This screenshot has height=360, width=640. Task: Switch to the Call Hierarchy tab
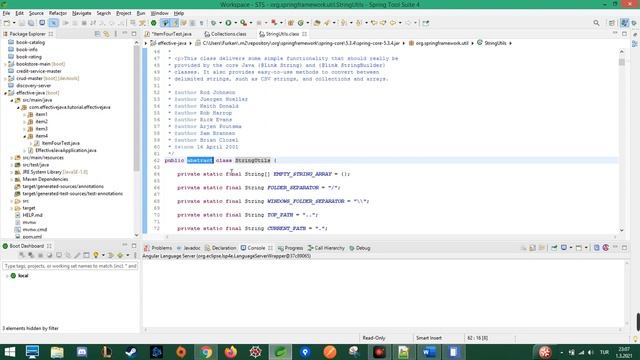tap(327, 248)
